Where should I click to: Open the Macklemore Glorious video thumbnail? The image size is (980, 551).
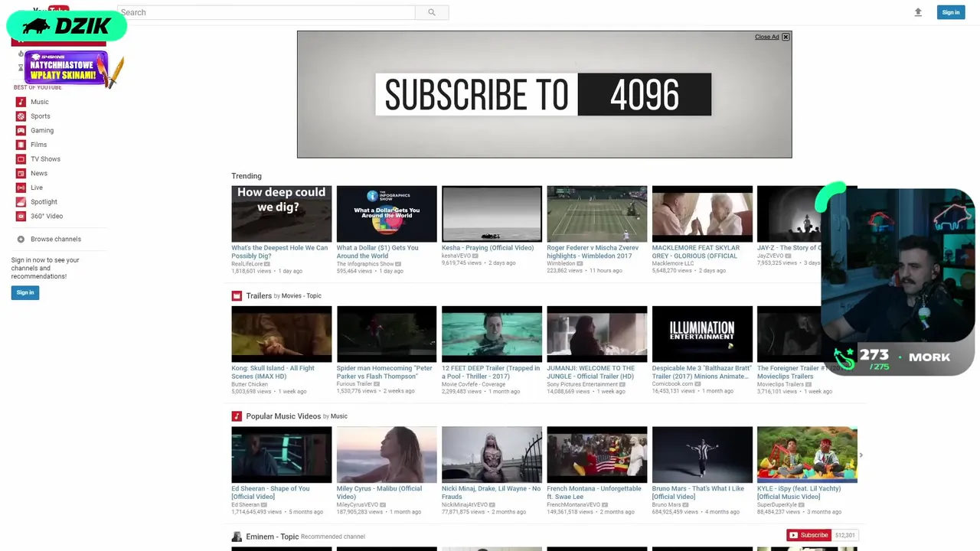click(702, 214)
